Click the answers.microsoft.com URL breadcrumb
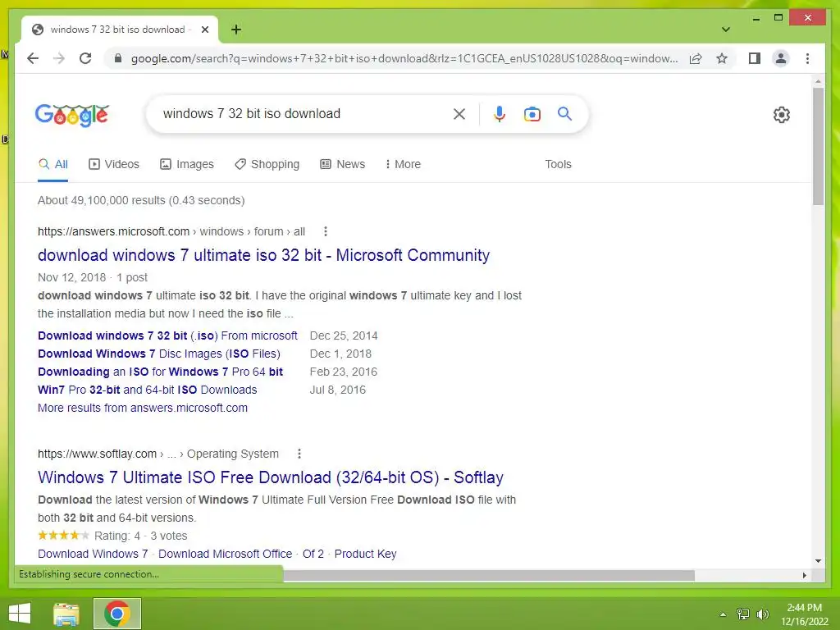 tap(171, 231)
